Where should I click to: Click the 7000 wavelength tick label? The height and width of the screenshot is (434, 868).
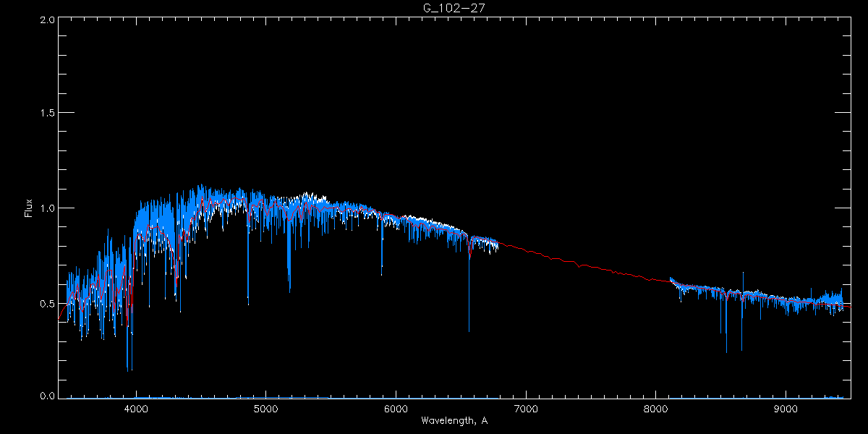(526, 409)
